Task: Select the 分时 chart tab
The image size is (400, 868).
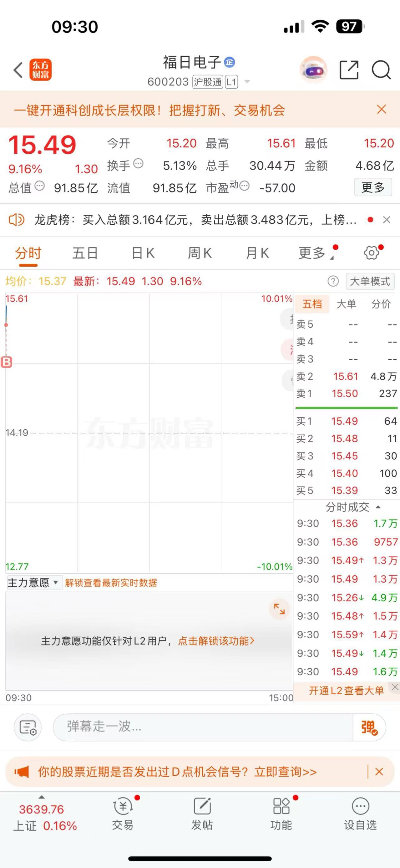Action: 28,253
